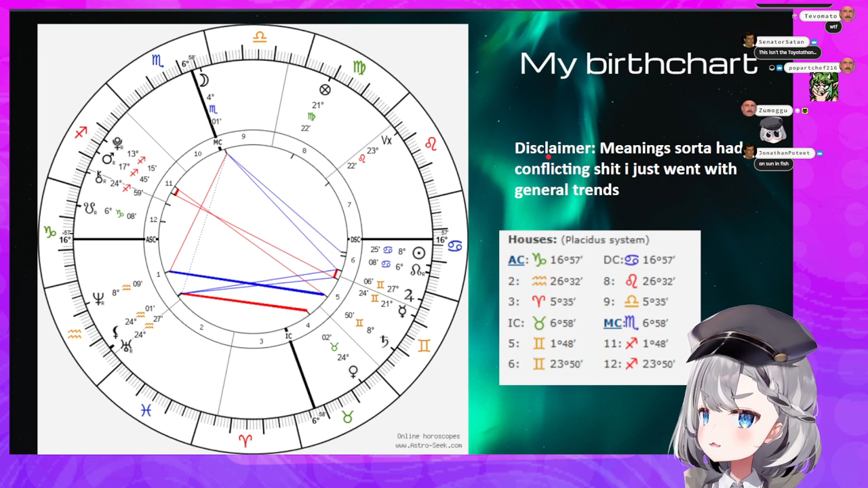Screen dimensions: 868x488
Task: Click the Black Moon Lilith glyph in the chart
Action: 116,332
